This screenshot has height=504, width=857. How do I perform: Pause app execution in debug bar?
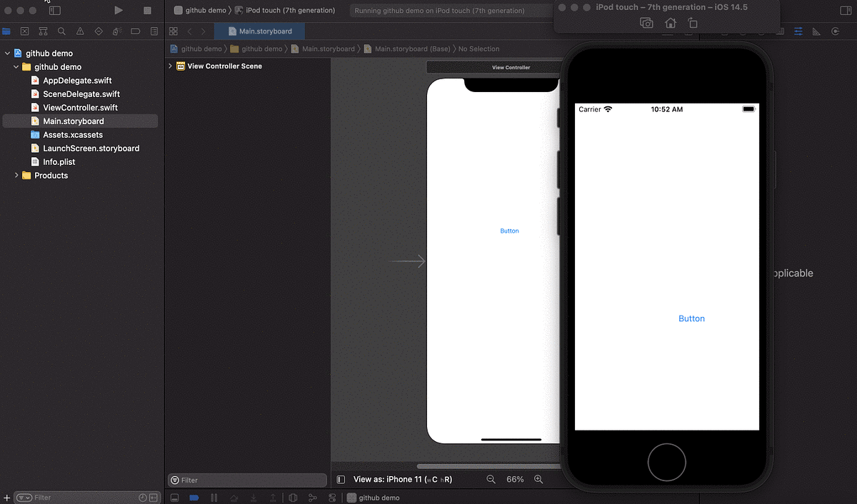coord(214,497)
